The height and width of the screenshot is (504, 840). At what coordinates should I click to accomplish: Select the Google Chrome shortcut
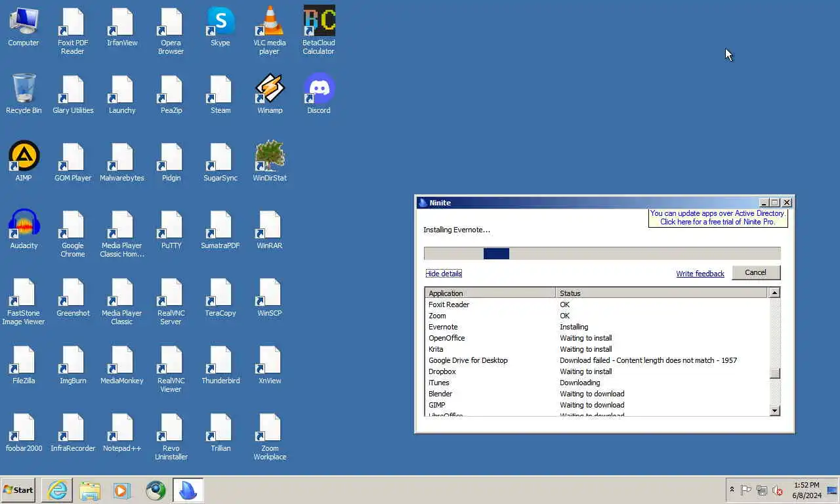pyautogui.click(x=73, y=234)
